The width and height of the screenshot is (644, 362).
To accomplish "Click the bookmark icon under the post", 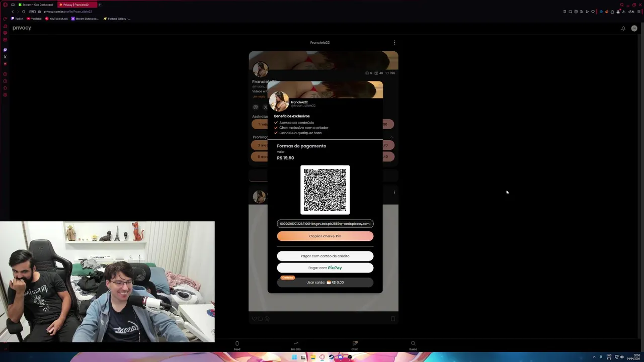I will coord(393,319).
